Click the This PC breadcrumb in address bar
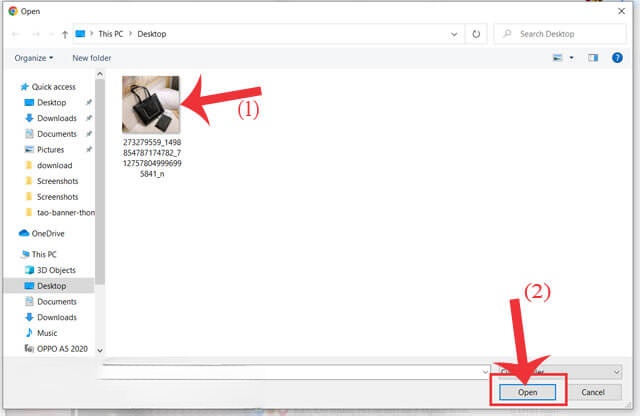This screenshot has width=640, height=416. click(x=111, y=34)
